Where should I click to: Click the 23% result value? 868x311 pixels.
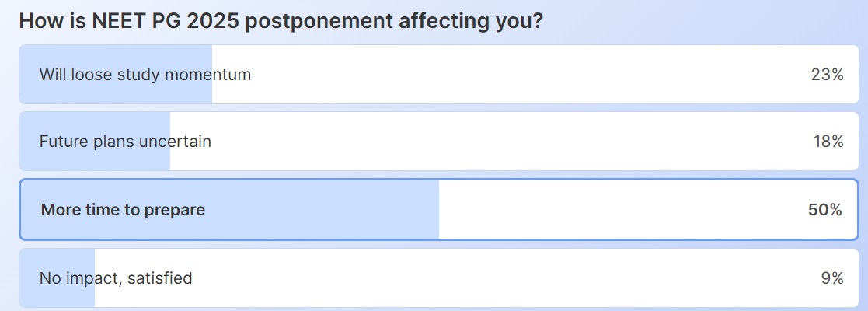point(826,75)
